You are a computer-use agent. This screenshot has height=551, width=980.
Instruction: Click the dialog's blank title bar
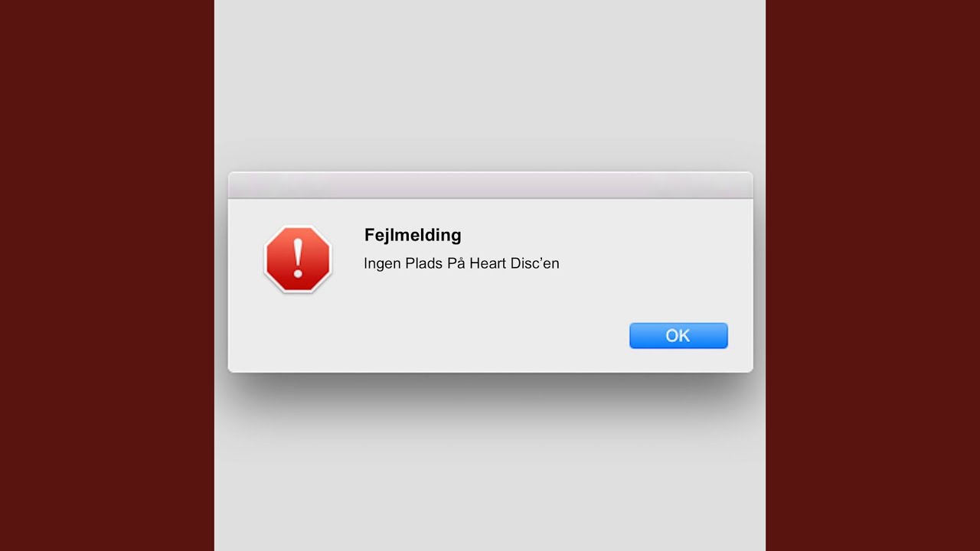(490, 185)
